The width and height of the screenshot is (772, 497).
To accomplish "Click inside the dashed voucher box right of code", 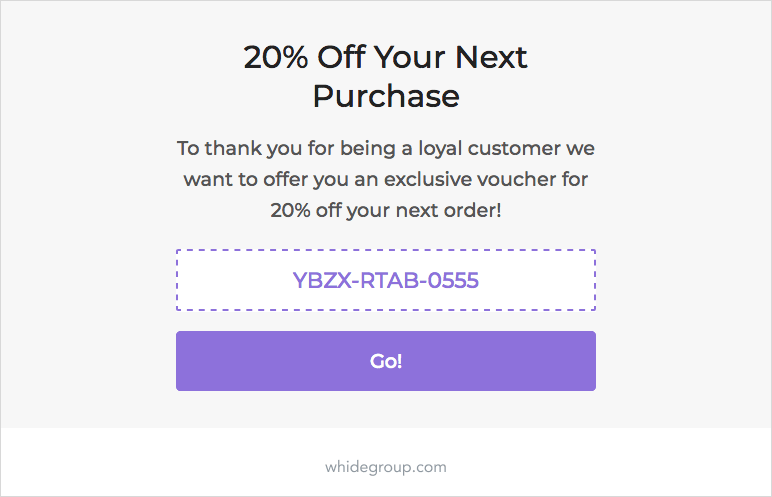I will [x=537, y=280].
